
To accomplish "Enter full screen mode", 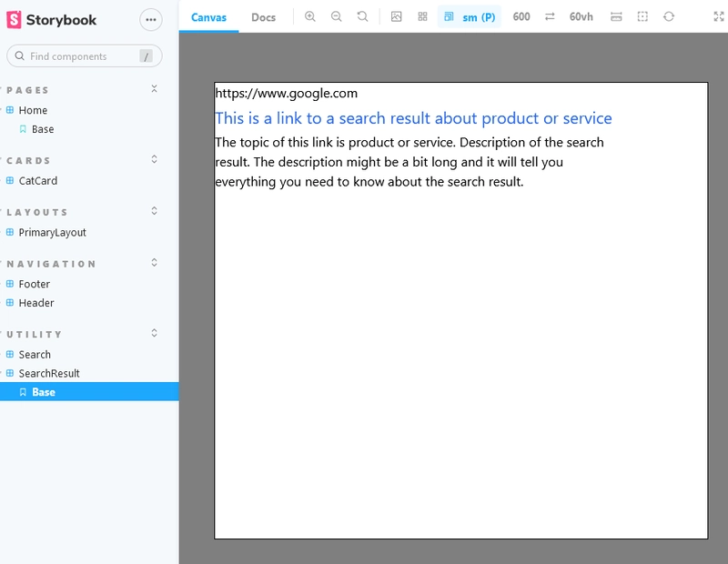I will (719, 16).
